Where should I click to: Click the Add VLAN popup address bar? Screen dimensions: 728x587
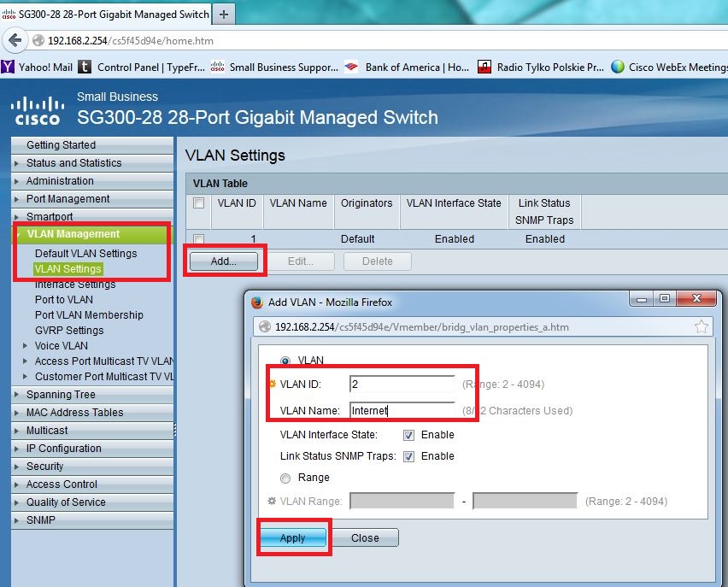pyautogui.click(x=483, y=327)
